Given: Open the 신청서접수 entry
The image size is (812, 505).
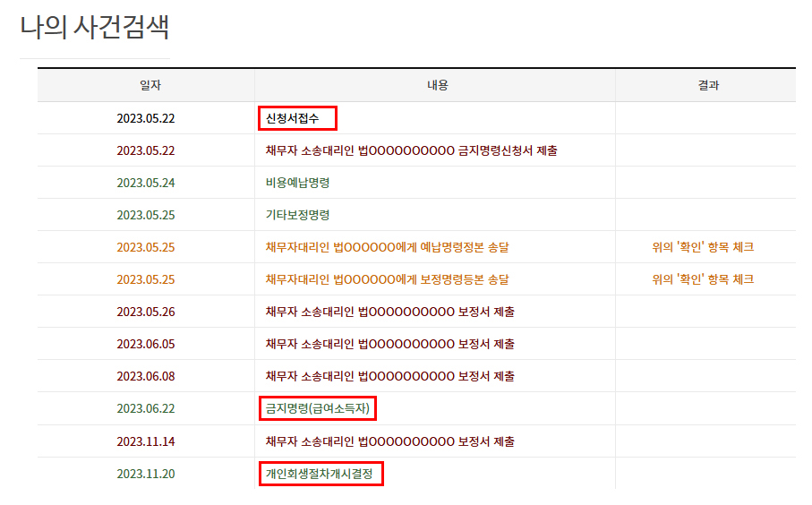Looking at the screenshot, I should (x=298, y=118).
